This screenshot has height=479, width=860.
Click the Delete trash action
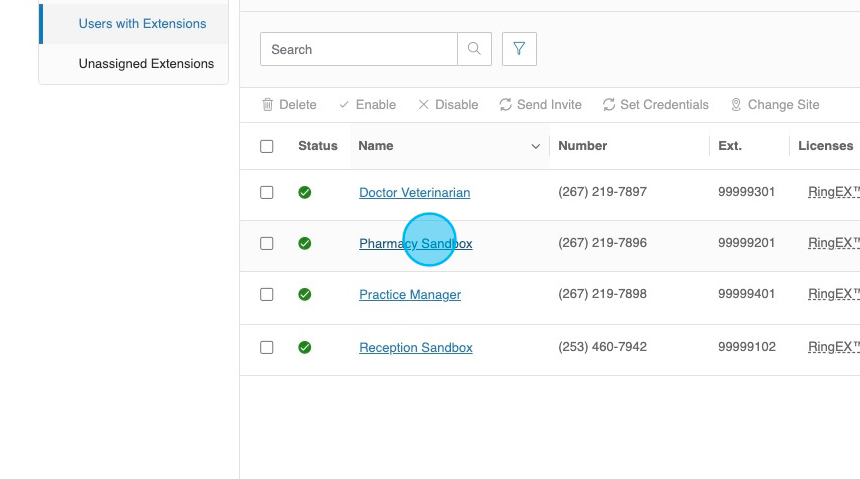coord(289,105)
